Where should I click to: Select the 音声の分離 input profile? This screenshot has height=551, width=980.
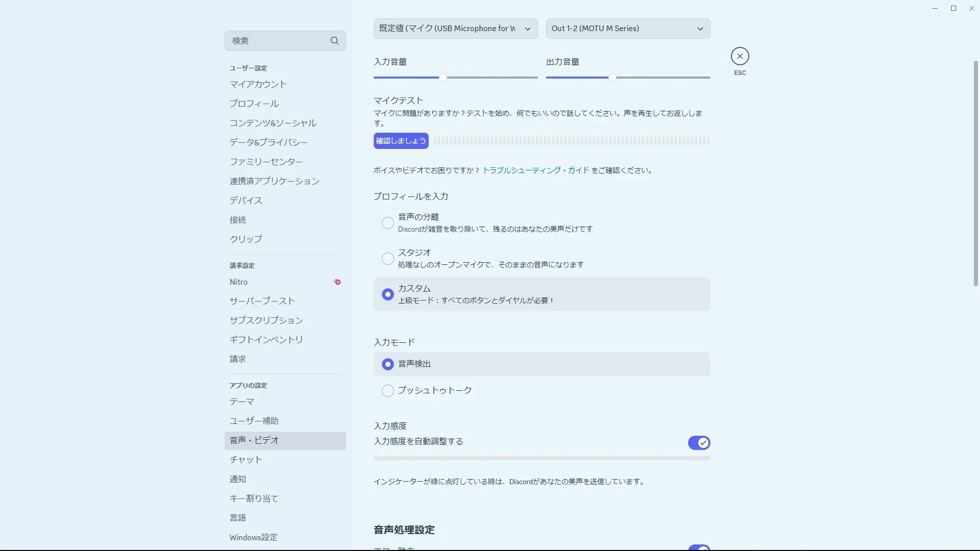(x=388, y=223)
